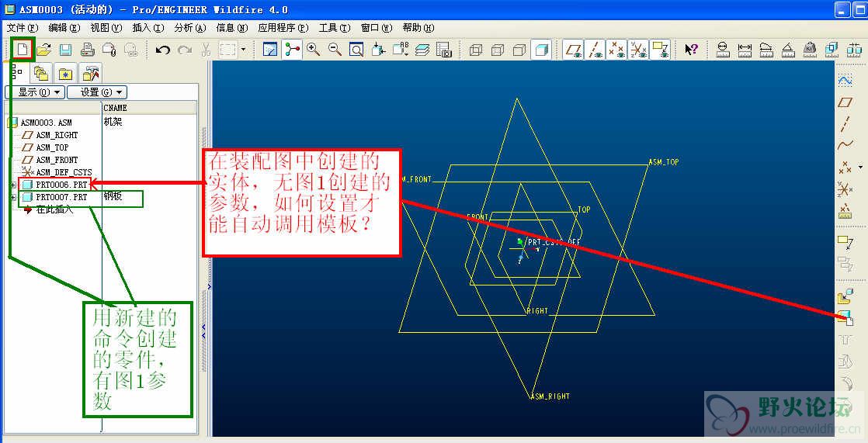Open the diameter measure tool
868x443 pixels.
723,50
